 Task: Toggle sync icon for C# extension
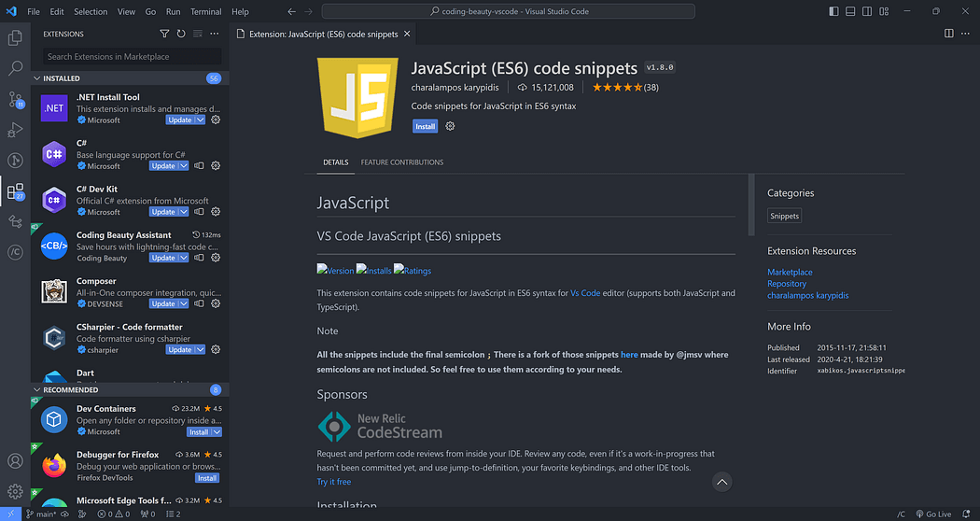(x=199, y=166)
